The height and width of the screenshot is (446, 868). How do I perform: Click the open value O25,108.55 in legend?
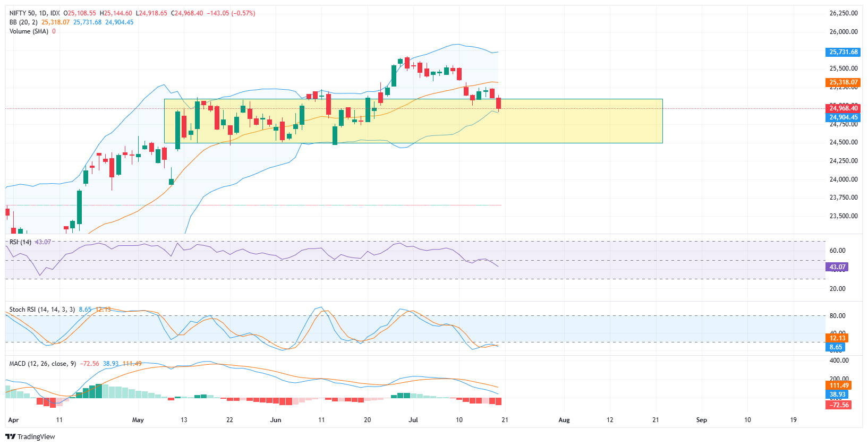click(80, 13)
